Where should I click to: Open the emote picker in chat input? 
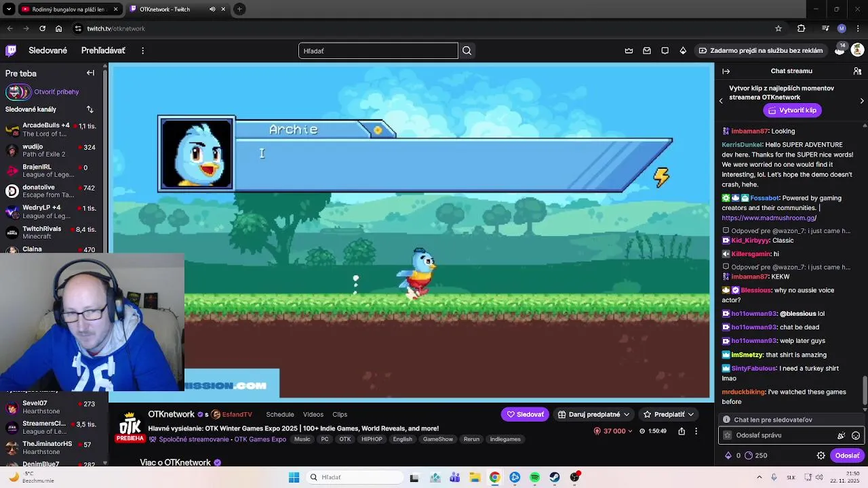(x=856, y=436)
